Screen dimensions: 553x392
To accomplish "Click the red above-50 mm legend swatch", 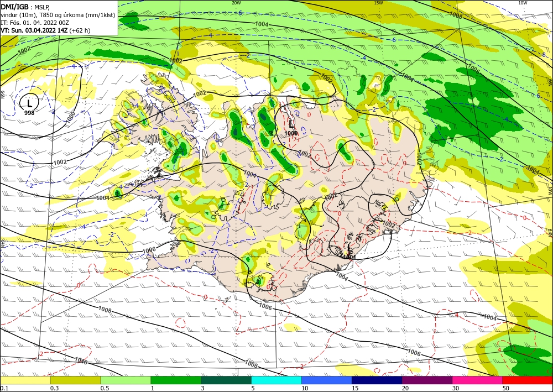I will [x=528, y=380].
